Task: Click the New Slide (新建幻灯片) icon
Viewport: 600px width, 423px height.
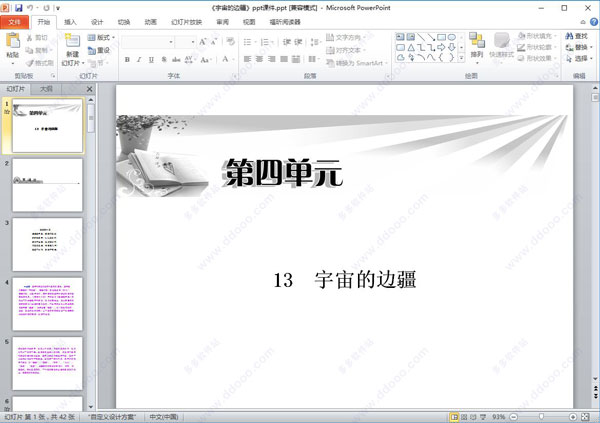Action: click(72, 41)
